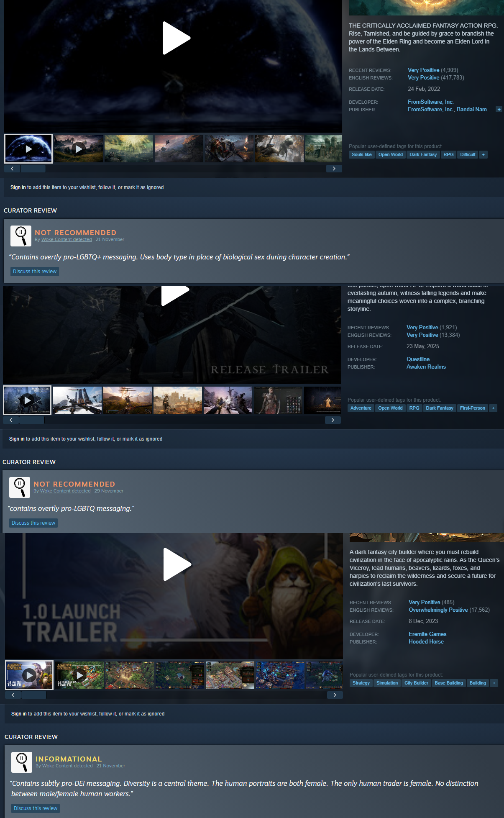The height and width of the screenshot is (818, 504).
Task: Click the Simulation tag
Action: 387,683
